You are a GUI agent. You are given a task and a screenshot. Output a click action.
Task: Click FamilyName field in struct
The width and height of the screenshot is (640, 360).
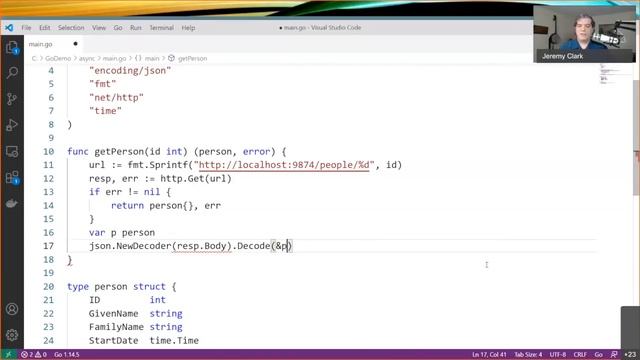coord(116,327)
